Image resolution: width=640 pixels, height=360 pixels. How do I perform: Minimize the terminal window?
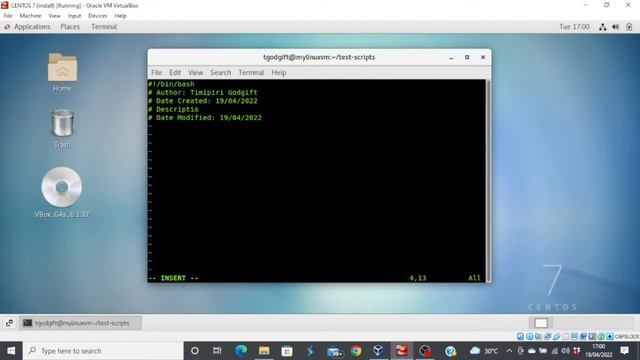(x=451, y=58)
